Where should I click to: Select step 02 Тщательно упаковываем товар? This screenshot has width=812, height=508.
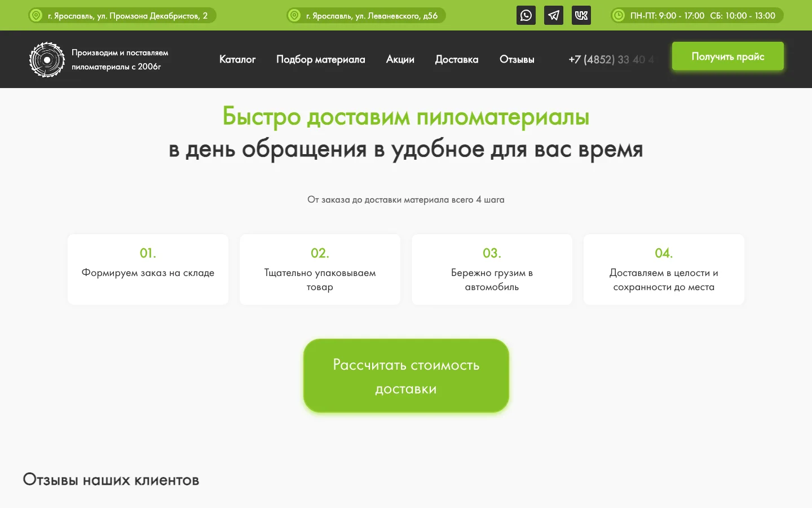click(x=320, y=270)
